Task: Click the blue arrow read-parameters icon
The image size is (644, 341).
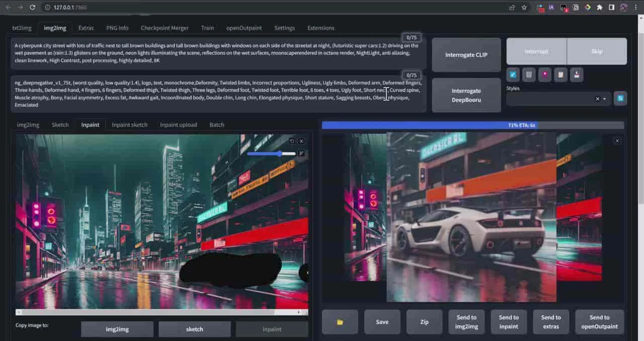Action: [x=513, y=75]
